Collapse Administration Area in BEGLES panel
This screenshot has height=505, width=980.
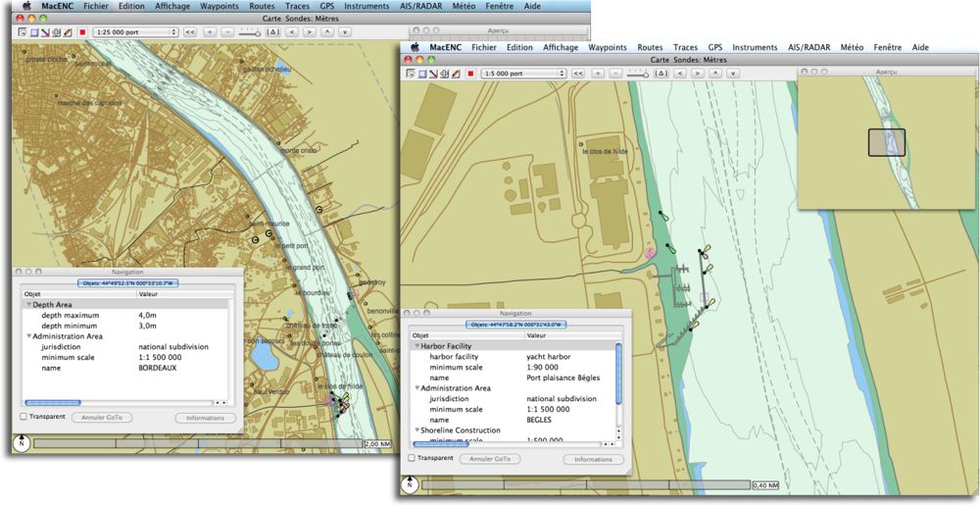point(416,388)
